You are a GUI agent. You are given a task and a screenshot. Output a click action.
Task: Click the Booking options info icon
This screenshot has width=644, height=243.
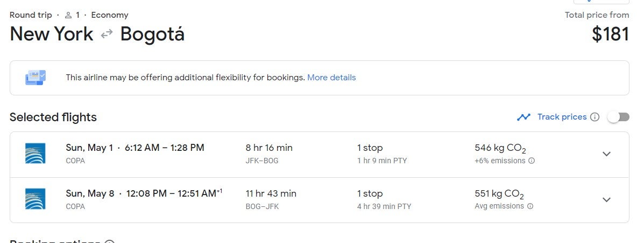click(x=109, y=241)
